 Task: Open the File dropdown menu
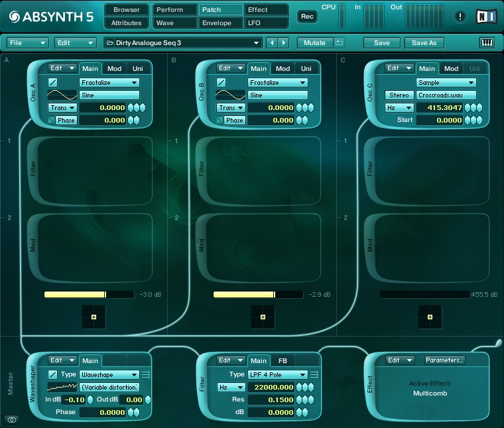[x=27, y=42]
